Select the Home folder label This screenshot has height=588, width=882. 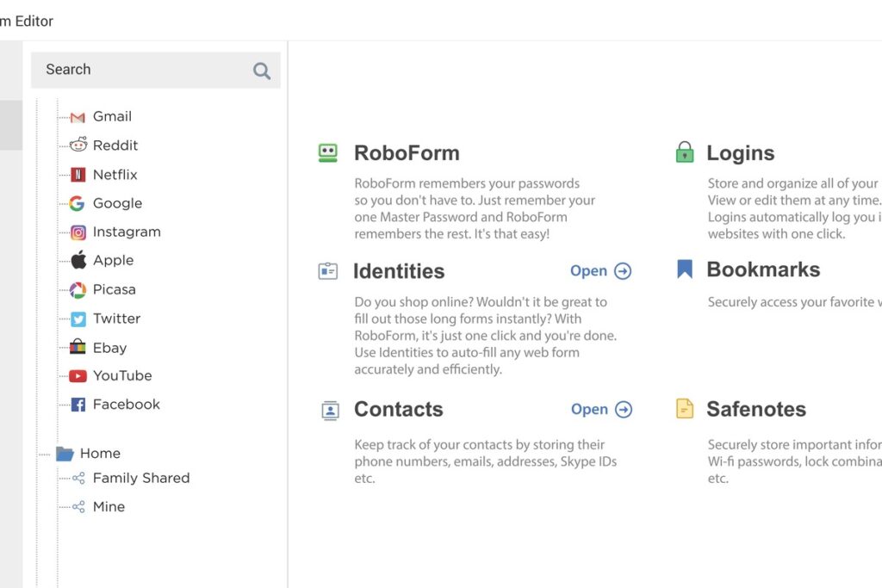tap(100, 453)
